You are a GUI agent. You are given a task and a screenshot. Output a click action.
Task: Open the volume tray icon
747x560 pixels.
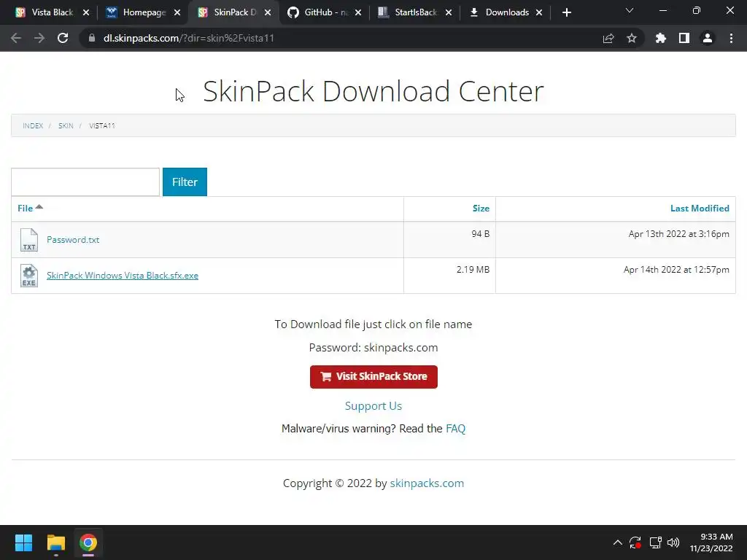pyautogui.click(x=673, y=542)
